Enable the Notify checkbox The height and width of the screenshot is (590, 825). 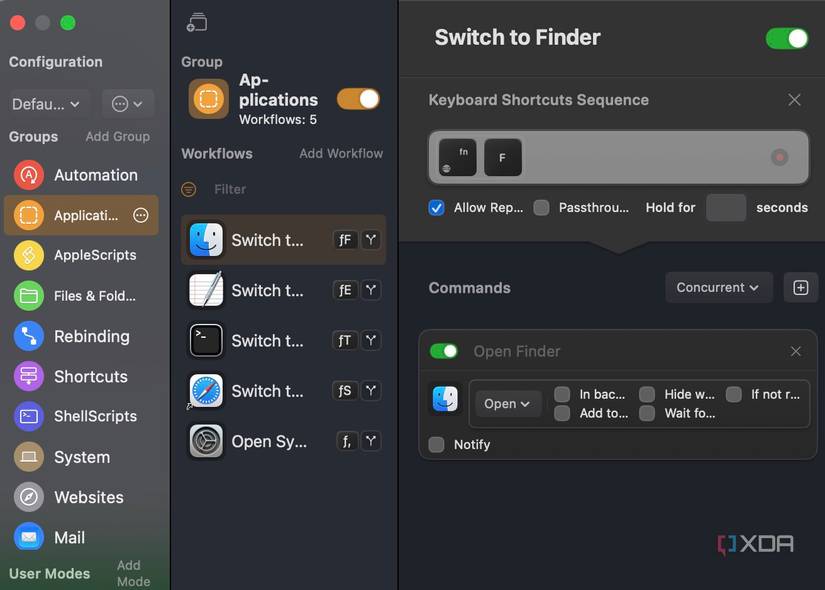[436, 446]
